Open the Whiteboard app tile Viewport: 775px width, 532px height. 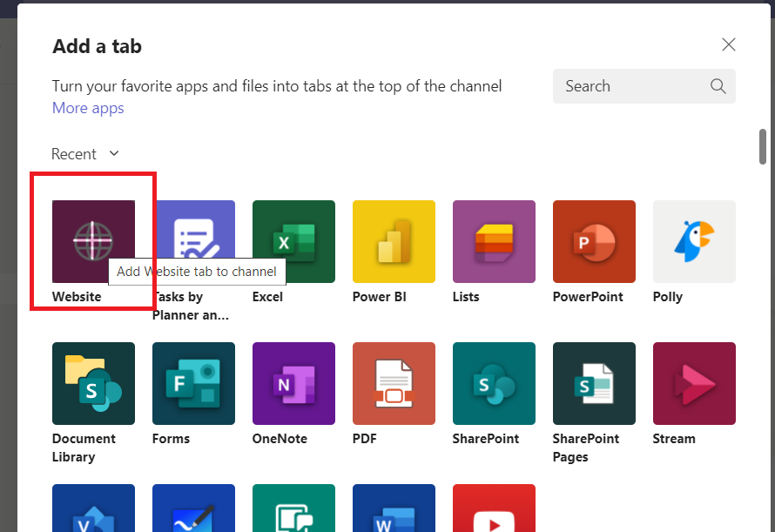(193, 514)
